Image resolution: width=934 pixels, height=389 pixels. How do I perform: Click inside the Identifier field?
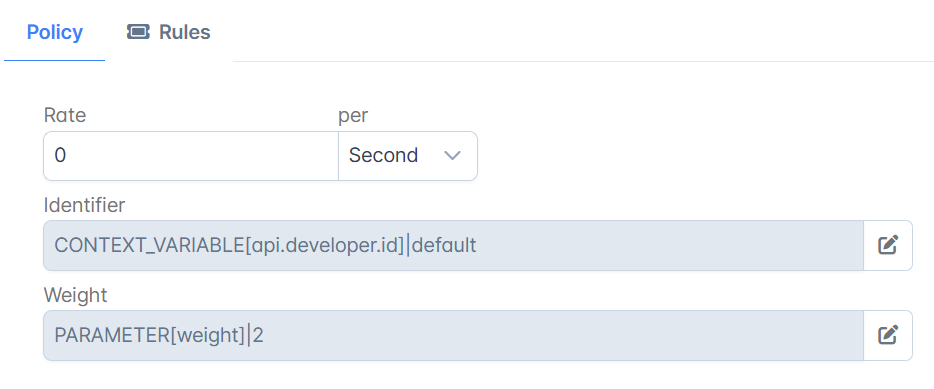coord(453,245)
